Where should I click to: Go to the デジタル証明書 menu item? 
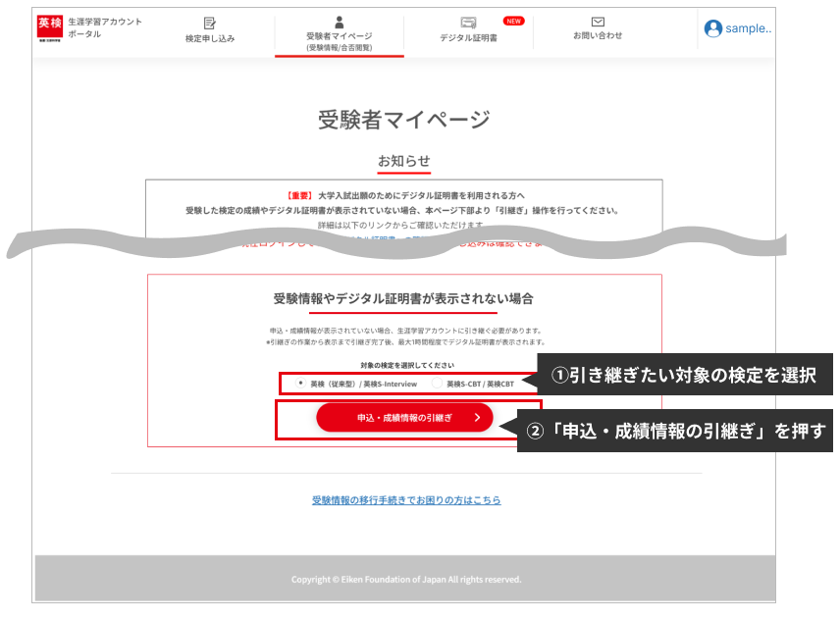[x=468, y=37]
